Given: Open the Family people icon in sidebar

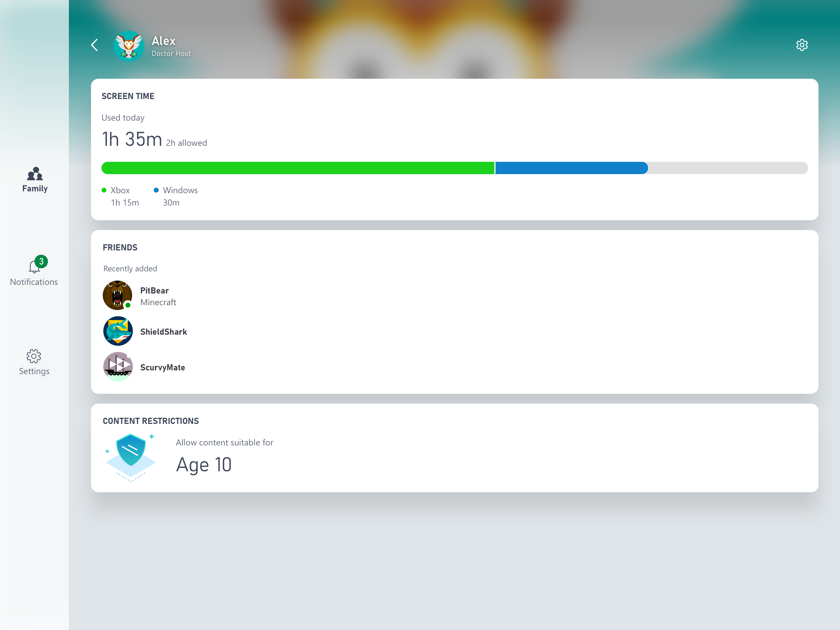Looking at the screenshot, I should tap(34, 173).
